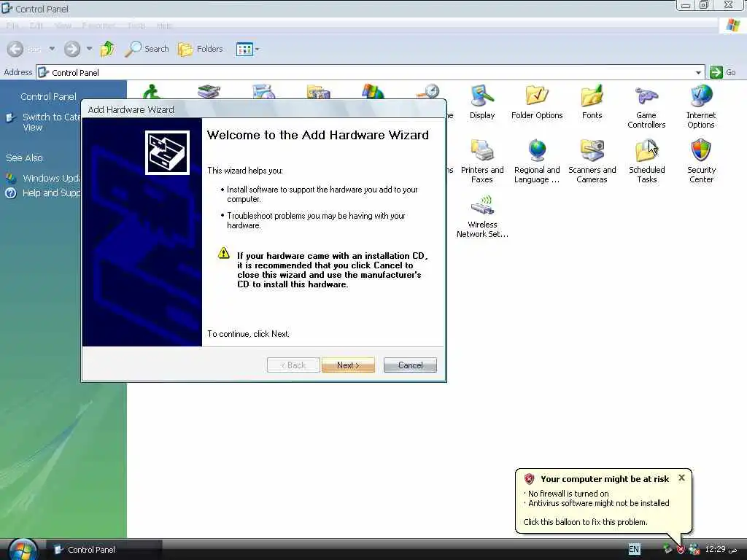Click 'Your computer might be at risk' heading

coord(605,479)
